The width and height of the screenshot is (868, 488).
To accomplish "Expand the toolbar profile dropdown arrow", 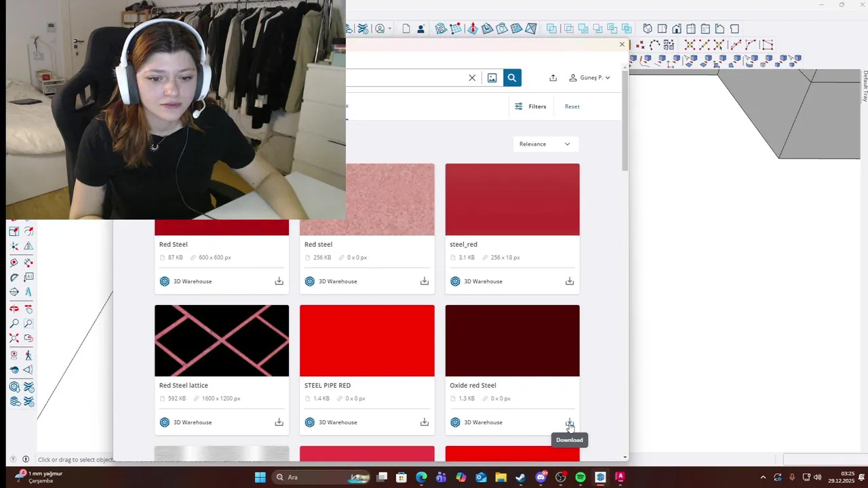I will point(390,29).
